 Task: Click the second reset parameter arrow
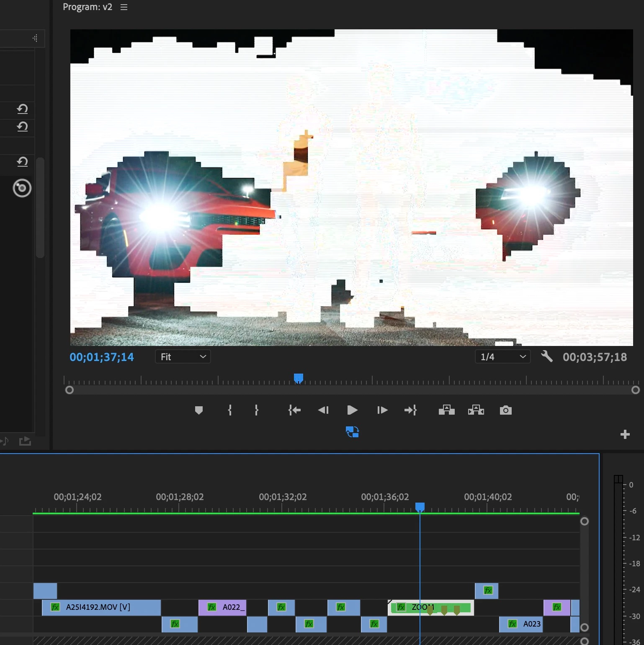22,126
